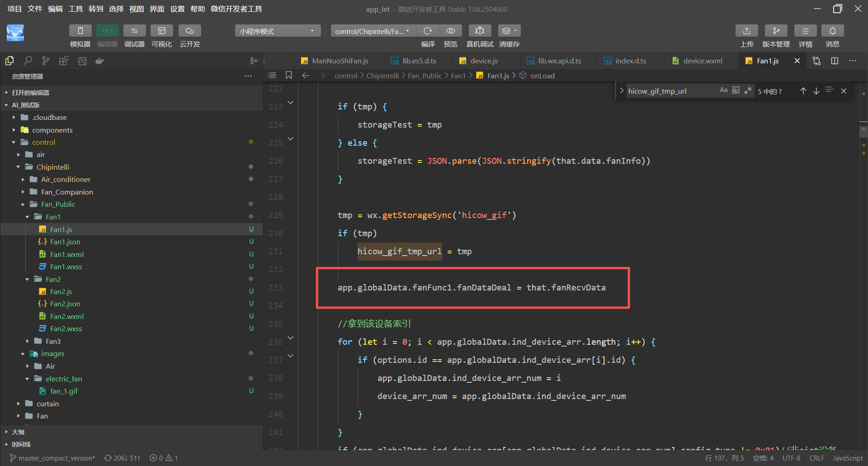This screenshot has height=466, width=868.
Task: Click the upload icon
Action: point(746,31)
